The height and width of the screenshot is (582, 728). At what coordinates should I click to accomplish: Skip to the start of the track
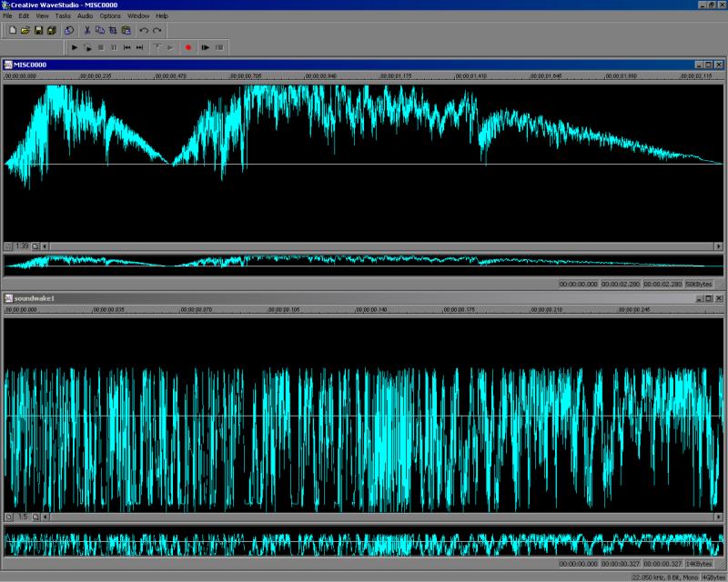coord(126,47)
